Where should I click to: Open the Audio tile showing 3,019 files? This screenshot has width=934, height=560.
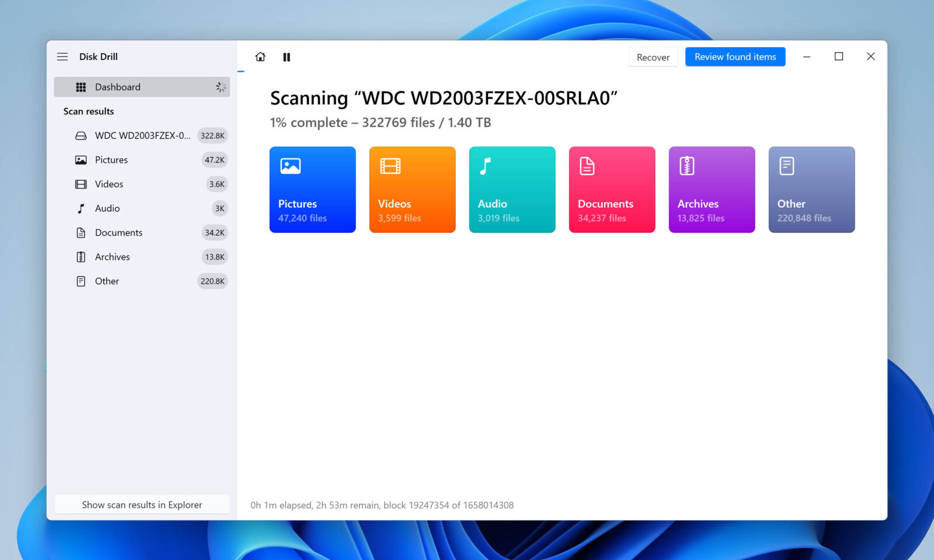pos(512,190)
